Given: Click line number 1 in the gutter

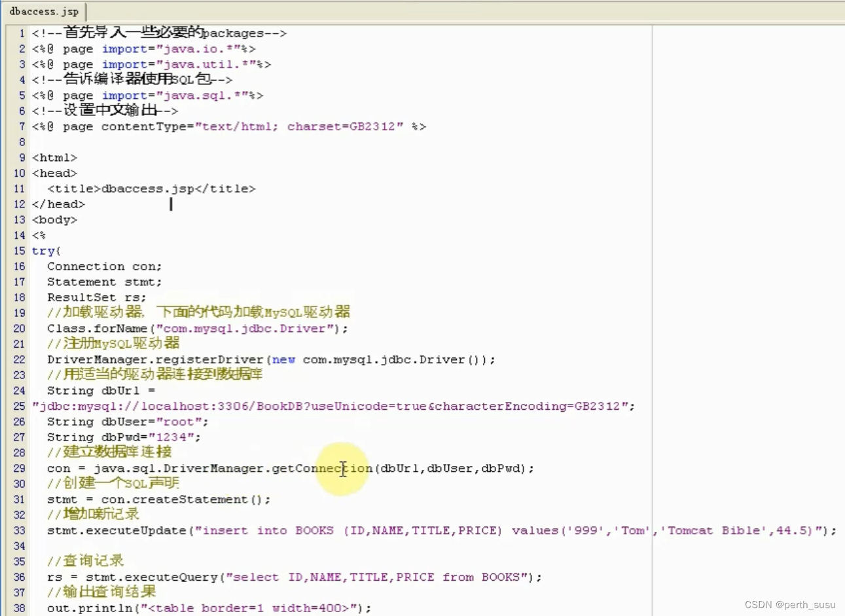Looking at the screenshot, I should click(x=22, y=33).
